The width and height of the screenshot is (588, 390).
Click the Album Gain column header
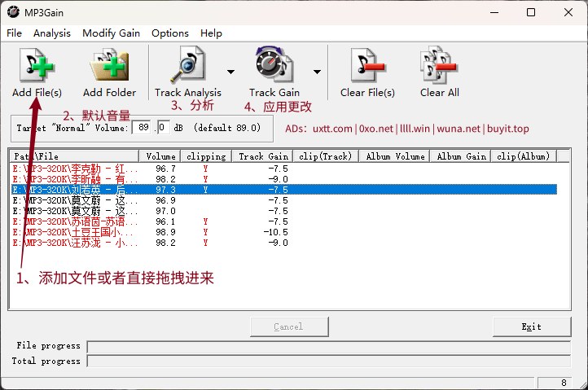tap(461, 156)
